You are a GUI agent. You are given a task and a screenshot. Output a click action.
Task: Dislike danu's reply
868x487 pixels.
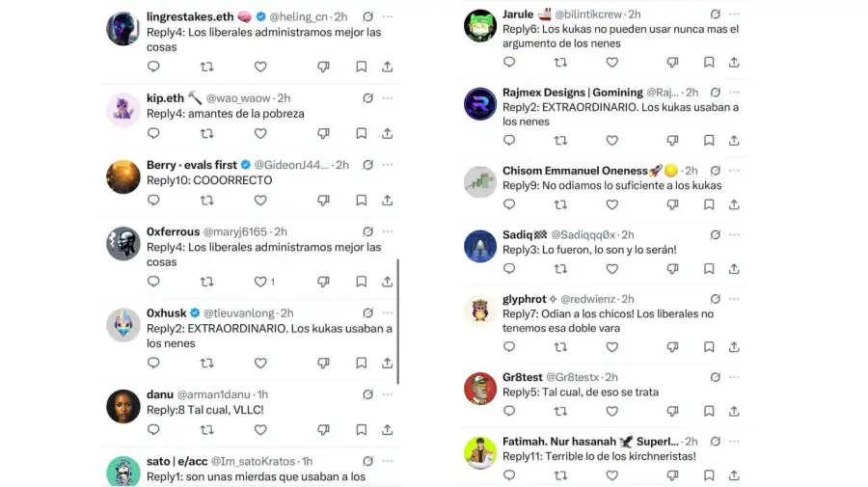(x=323, y=429)
